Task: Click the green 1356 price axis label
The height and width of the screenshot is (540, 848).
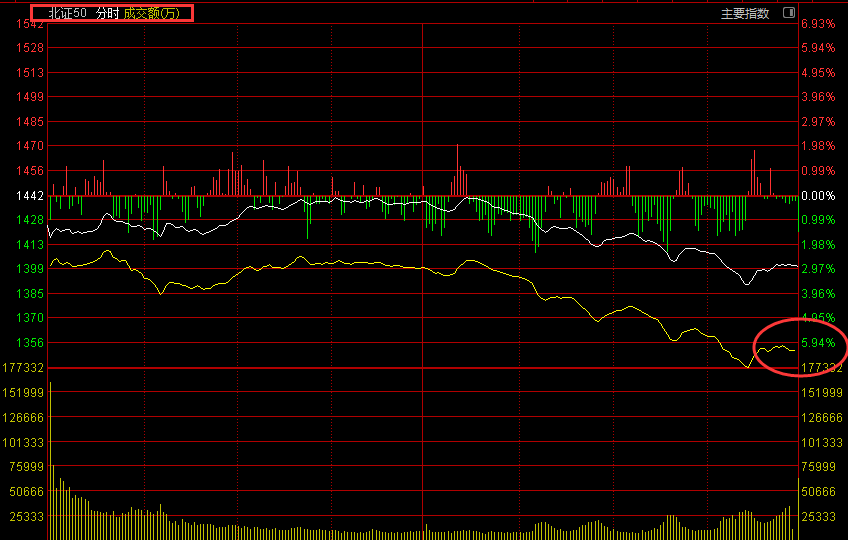Action: point(30,343)
